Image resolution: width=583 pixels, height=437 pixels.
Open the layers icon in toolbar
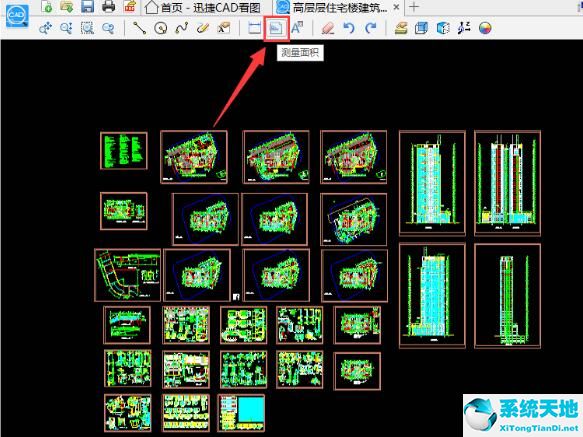[401, 28]
